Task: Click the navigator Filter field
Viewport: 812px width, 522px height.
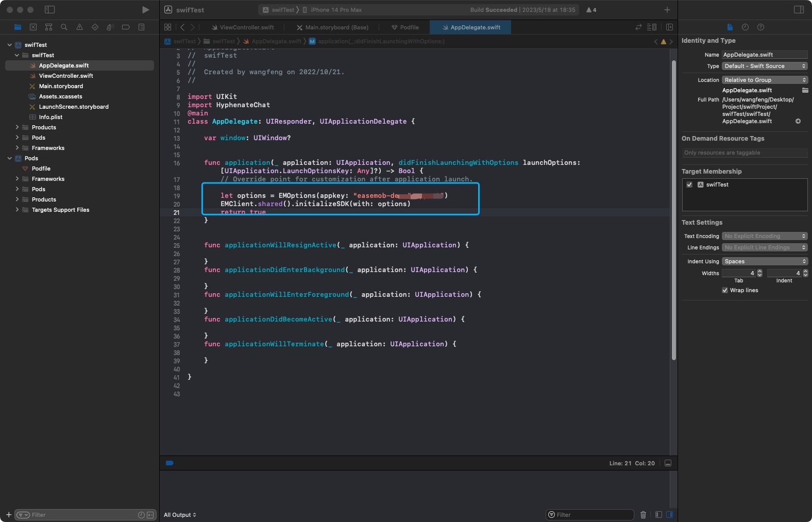Action: (x=85, y=515)
